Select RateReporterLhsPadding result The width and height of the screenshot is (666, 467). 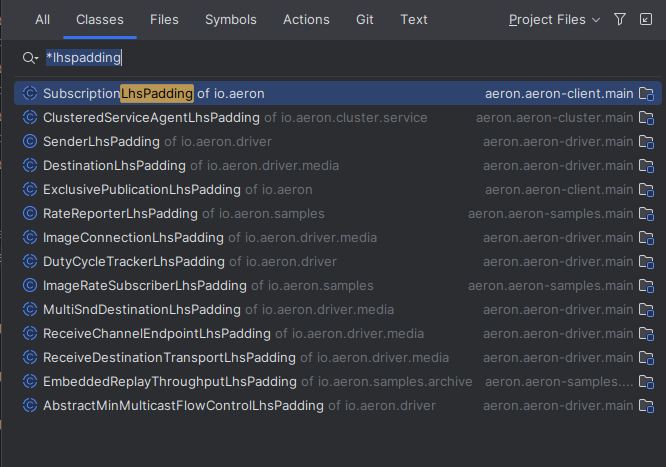click(x=338, y=213)
